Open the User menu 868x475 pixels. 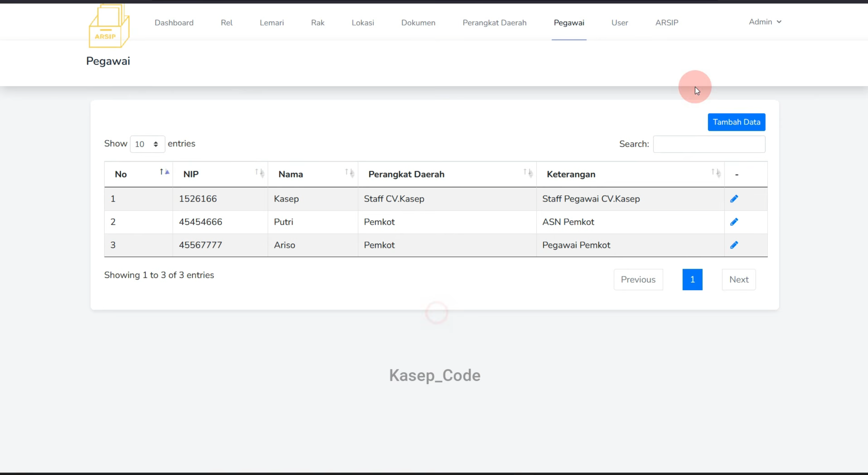620,23
